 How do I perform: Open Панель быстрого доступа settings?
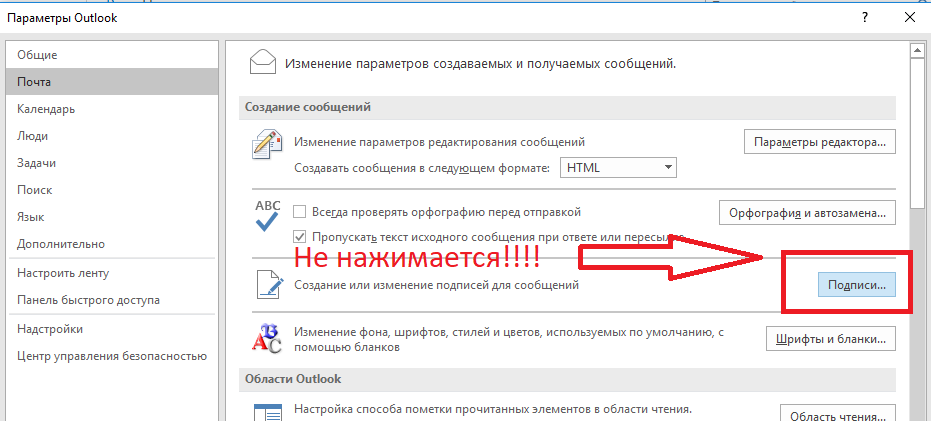tap(111, 300)
